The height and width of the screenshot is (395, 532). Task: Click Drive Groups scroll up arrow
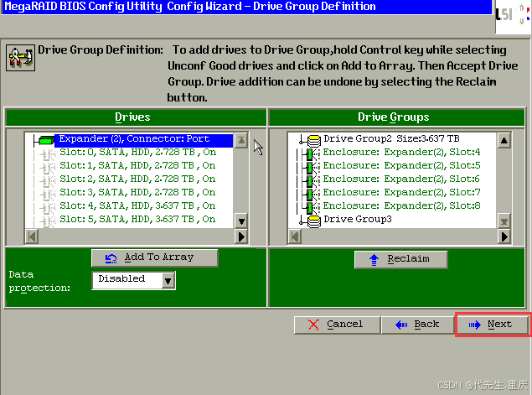click(504, 140)
